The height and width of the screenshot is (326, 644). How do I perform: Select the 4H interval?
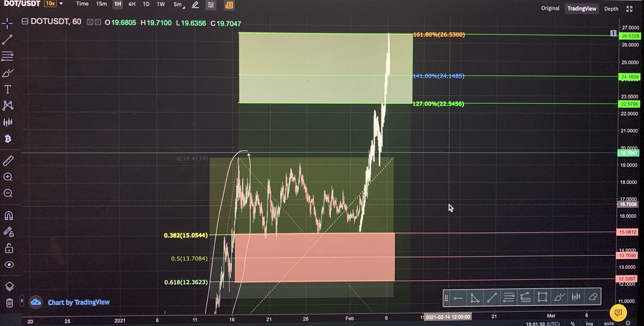131,4
